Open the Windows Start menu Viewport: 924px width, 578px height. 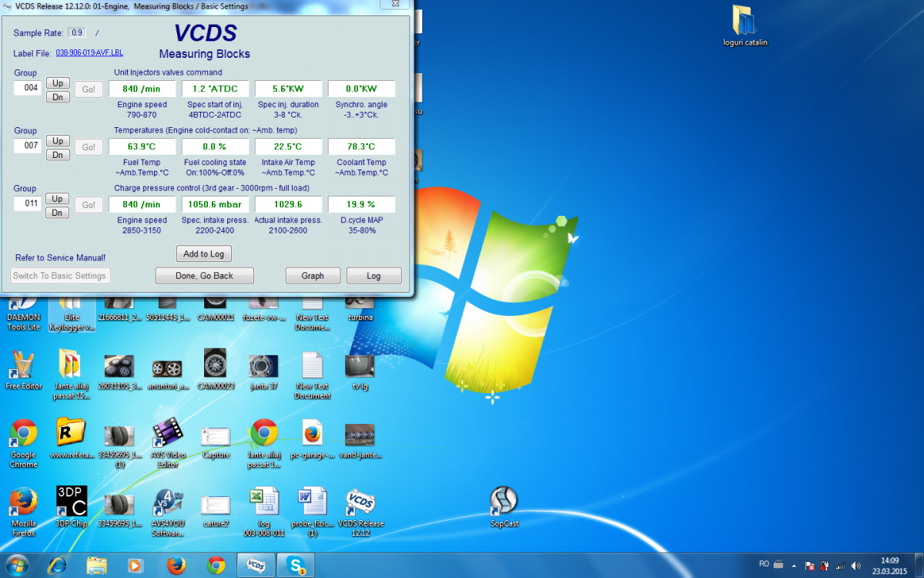click(17, 565)
